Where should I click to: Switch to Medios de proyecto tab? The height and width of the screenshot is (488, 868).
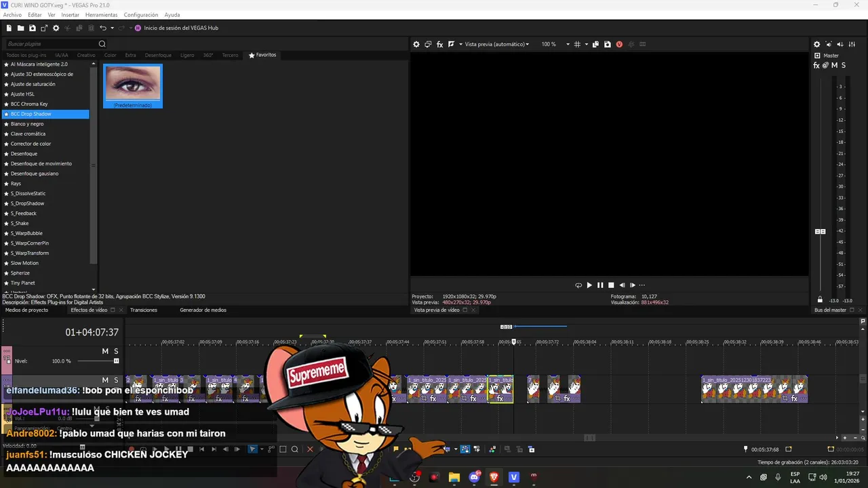[x=26, y=310]
